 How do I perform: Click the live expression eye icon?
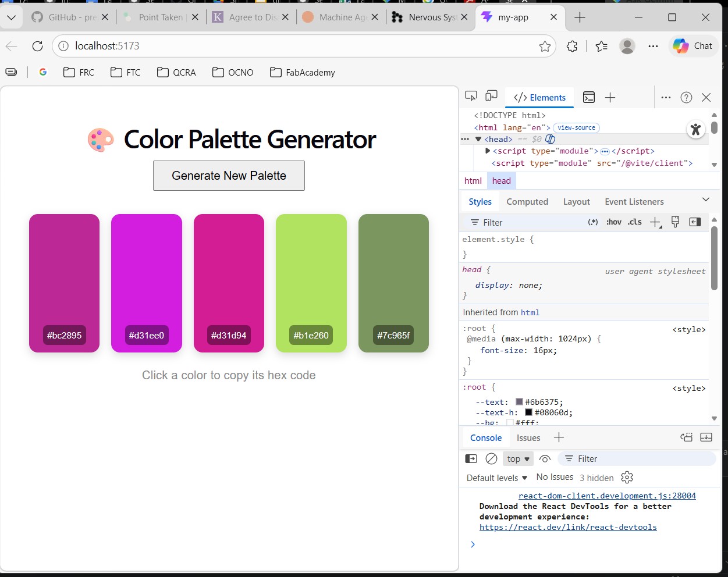click(x=545, y=458)
